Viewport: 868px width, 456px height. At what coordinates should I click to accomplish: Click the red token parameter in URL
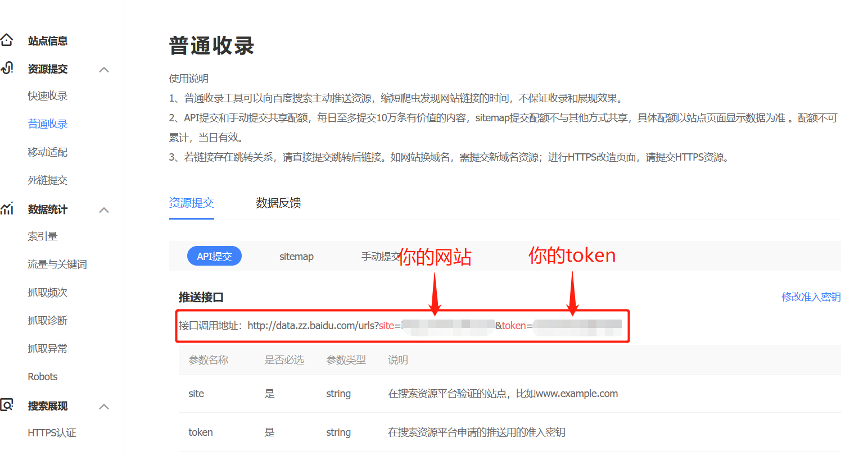[x=514, y=326]
